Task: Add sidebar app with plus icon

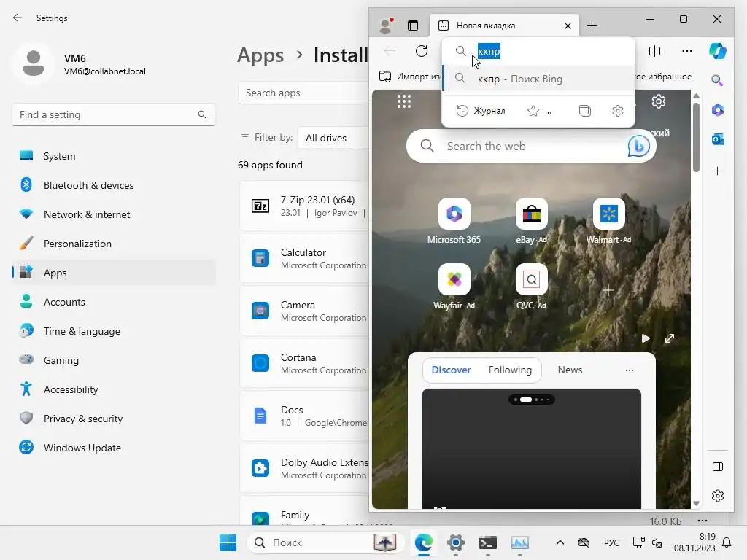Action: point(718,171)
